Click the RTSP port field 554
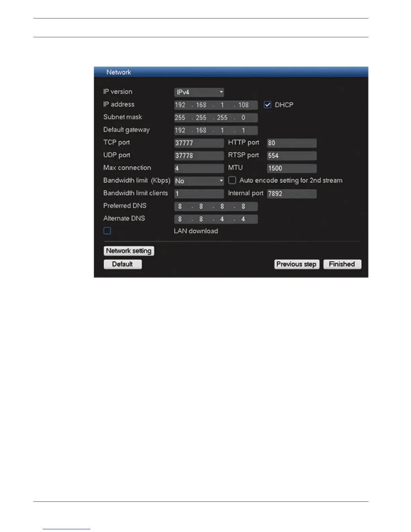Screen dimensions: 411x532 point(292,156)
